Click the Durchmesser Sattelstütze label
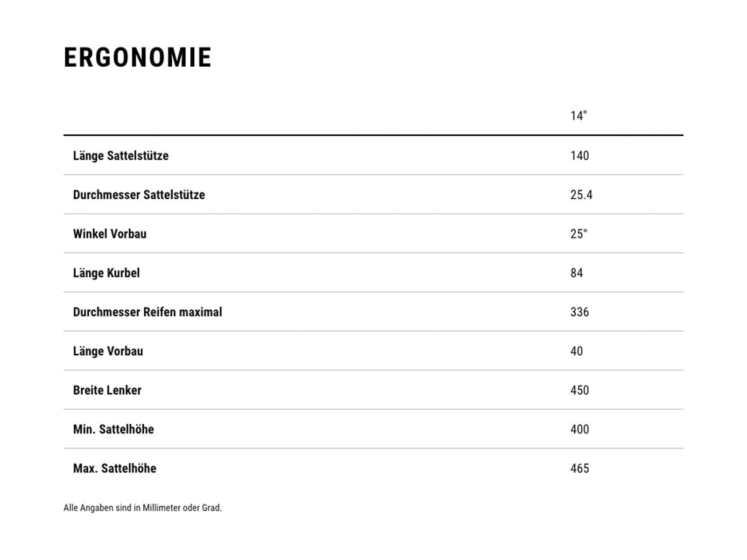Screen dimensions: 747x560 pyautogui.click(x=139, y=195)
